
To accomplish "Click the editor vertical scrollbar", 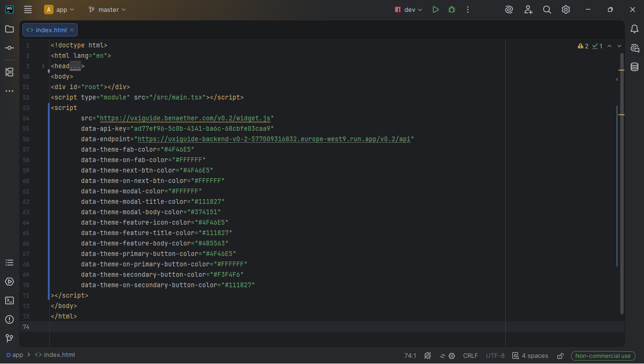I will [622, 183].
